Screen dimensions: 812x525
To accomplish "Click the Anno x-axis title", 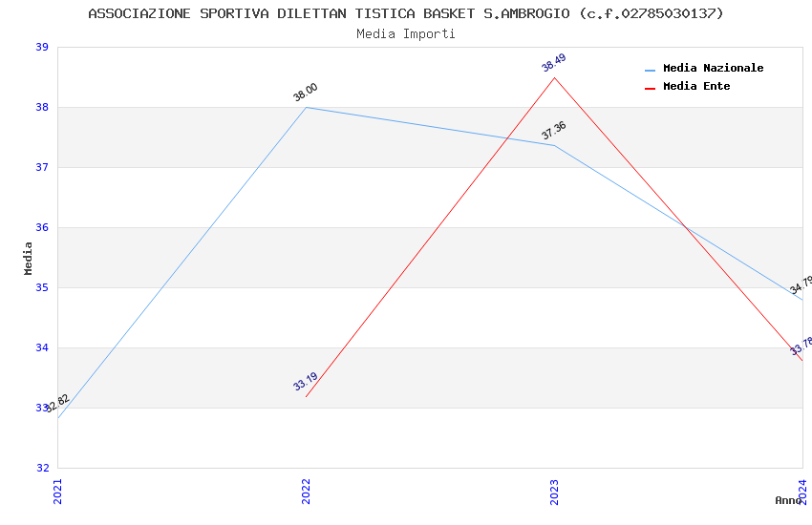I will point(787,500).
